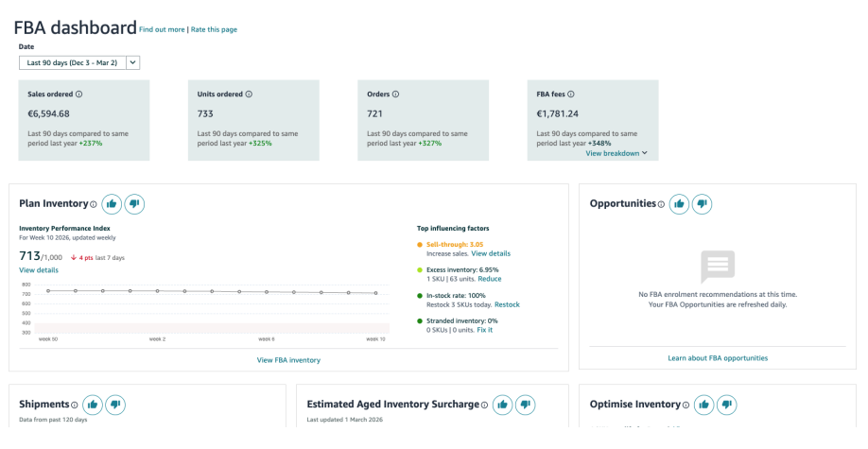Image resolution: width=868 pixels, height=449 pixels.
Task: Click the €1,781.24 FBA fees value
Action: click(x=558, y=114)
